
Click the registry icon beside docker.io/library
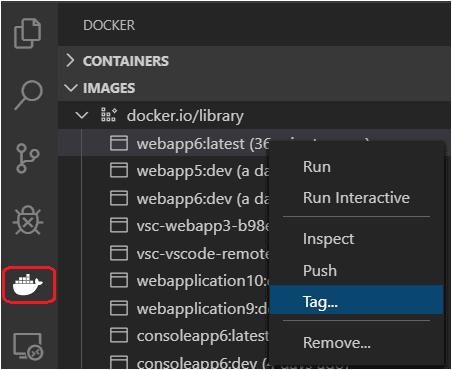pyautogui.click(x=109, y=115)
